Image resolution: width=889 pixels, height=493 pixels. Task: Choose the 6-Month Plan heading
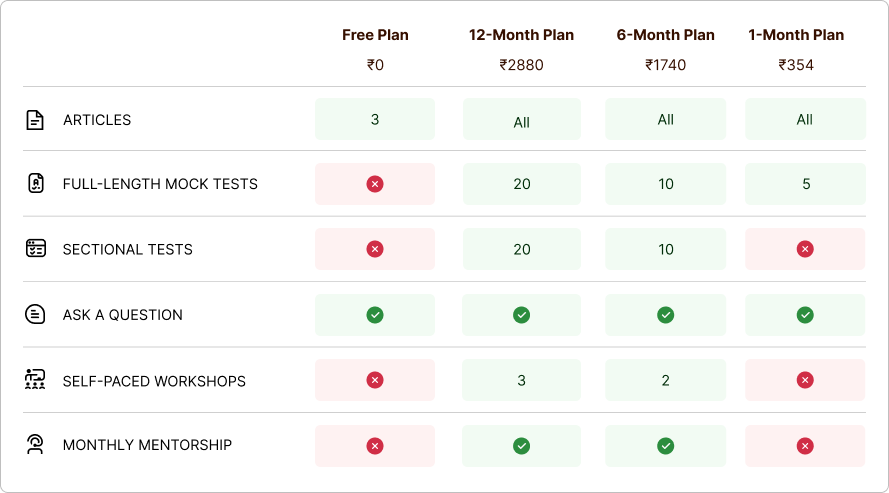click(x=666, y=35)
